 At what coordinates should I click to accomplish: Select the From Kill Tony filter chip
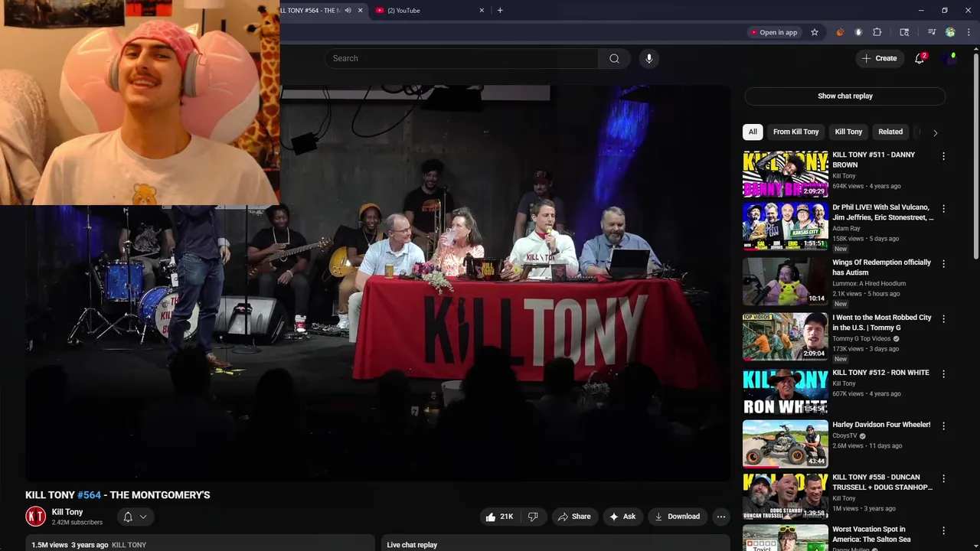coord(795,132)
